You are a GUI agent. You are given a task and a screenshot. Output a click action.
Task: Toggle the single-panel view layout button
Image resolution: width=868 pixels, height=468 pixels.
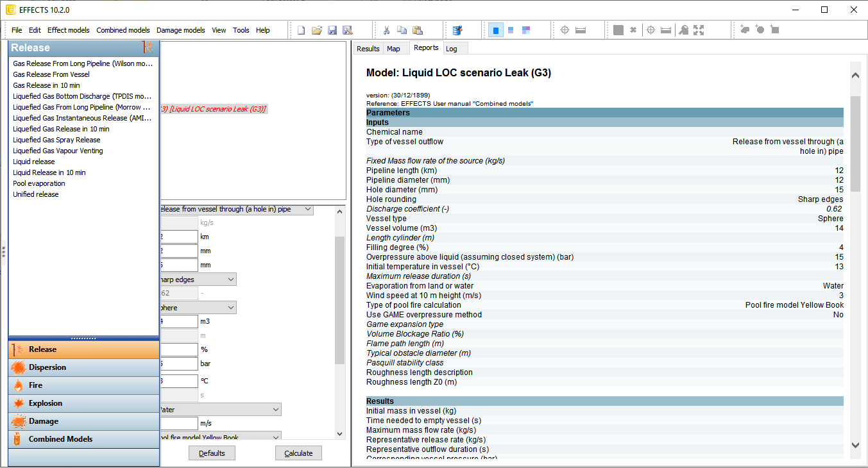[x=495, y=30]
